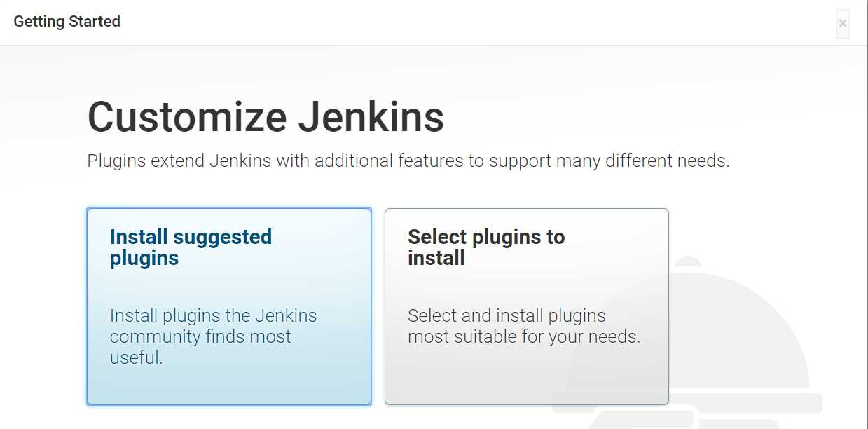The image size is (868, 429).
Task: Click the 'Install plugins the Jenkins' text line
Action: click(214, 315)
